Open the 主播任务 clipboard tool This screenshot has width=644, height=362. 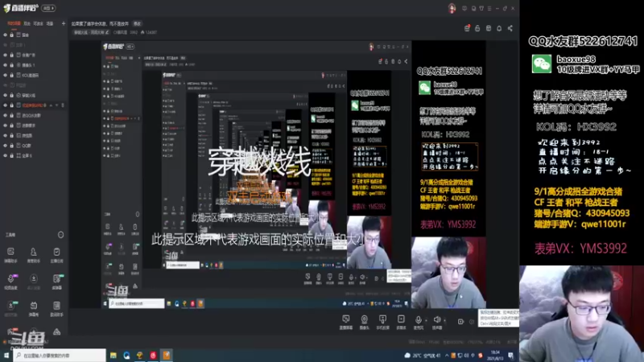56,254
